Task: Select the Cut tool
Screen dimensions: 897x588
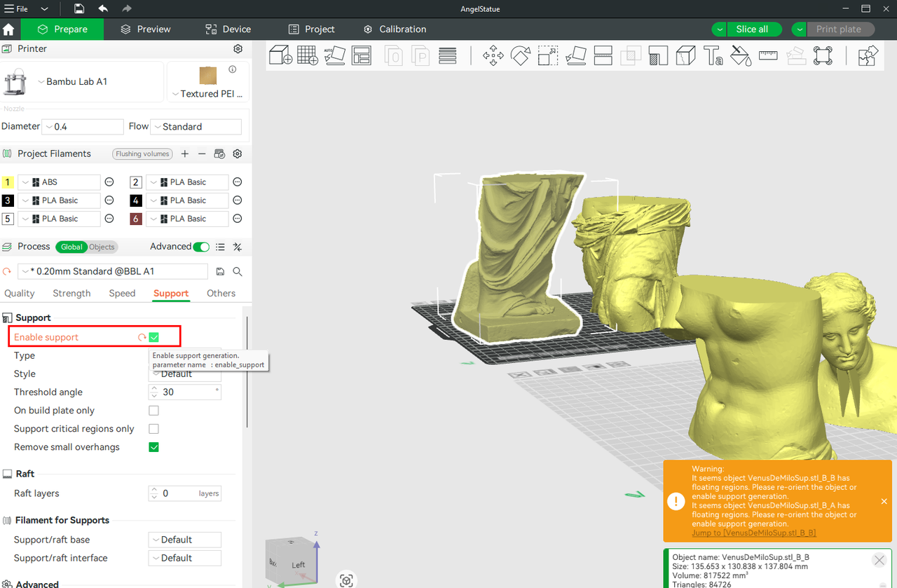Action: point(603,55)
